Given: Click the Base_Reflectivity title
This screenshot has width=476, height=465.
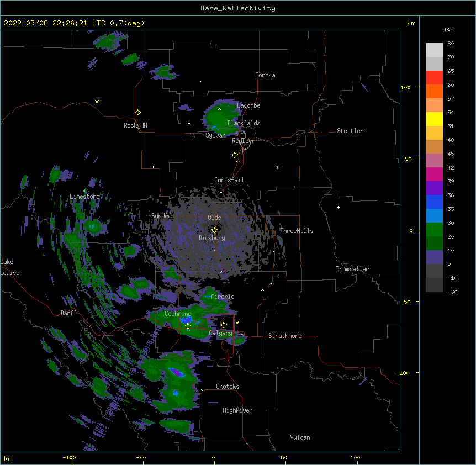Looking at the screenshot, I should [238, 8].
